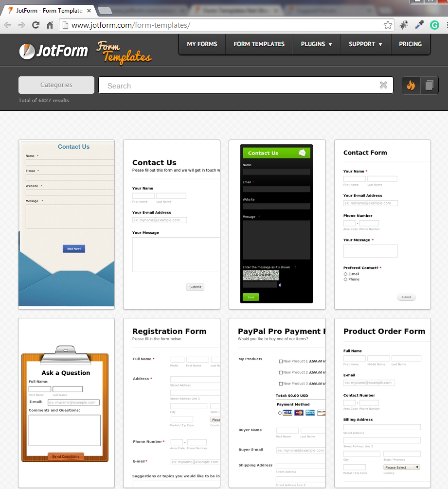Open the Registration Form template

pos(172,403)
